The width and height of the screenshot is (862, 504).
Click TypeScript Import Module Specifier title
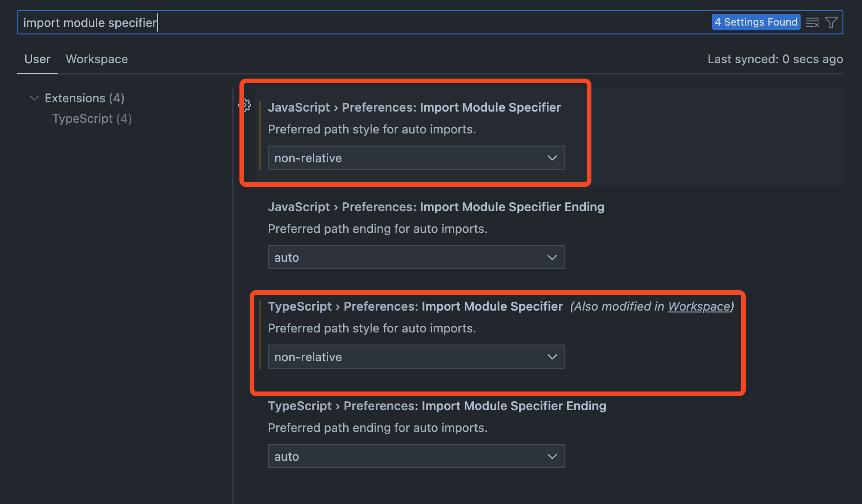point(415,306)
